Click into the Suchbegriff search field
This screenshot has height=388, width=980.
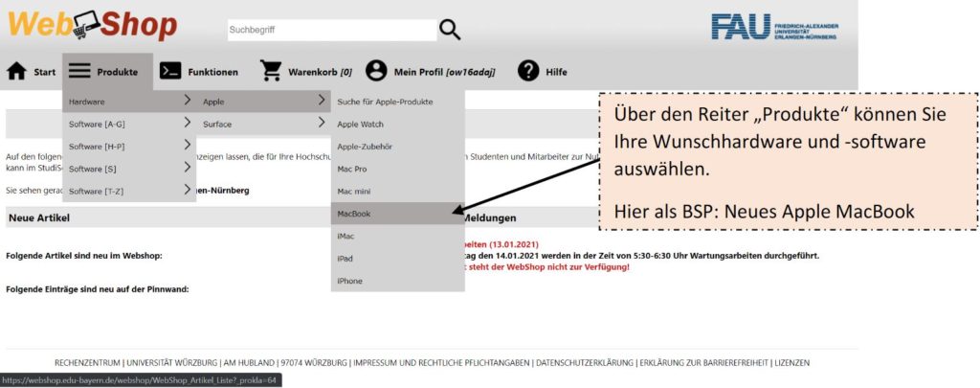click(x=328, y=30)
